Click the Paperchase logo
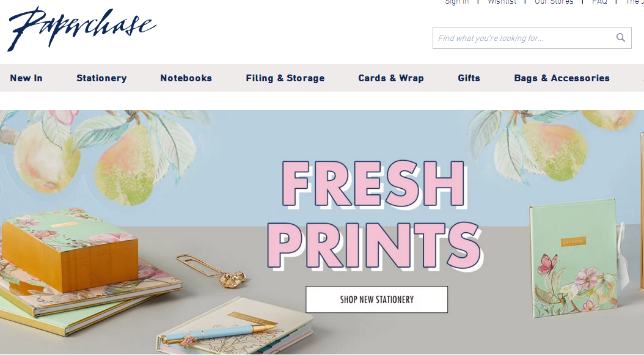 tap(82, 29)
